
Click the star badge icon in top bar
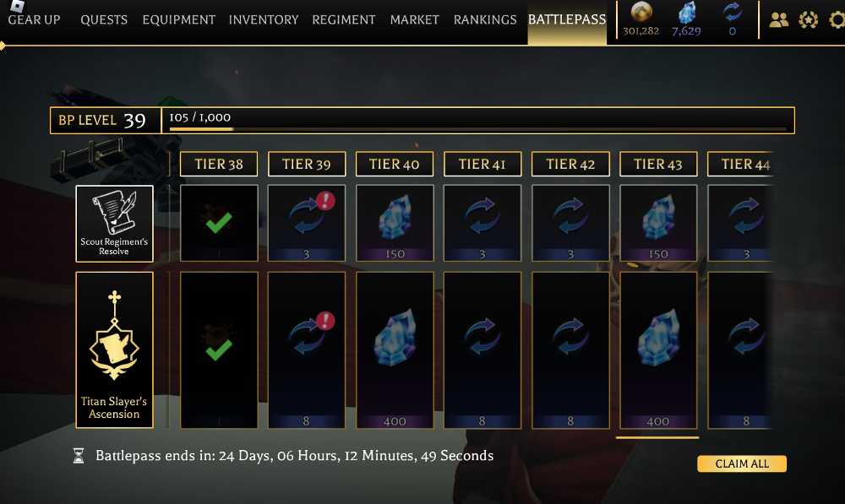click(808, 20)
